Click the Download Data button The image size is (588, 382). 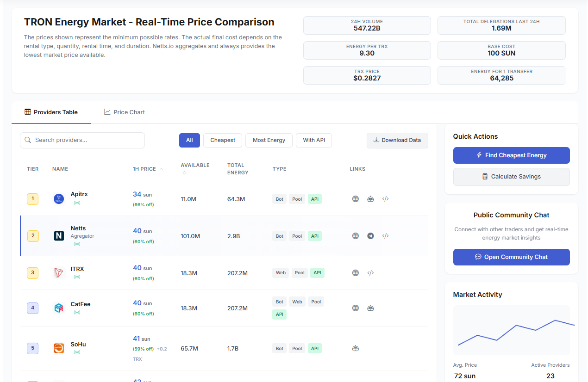pos(397,140)
